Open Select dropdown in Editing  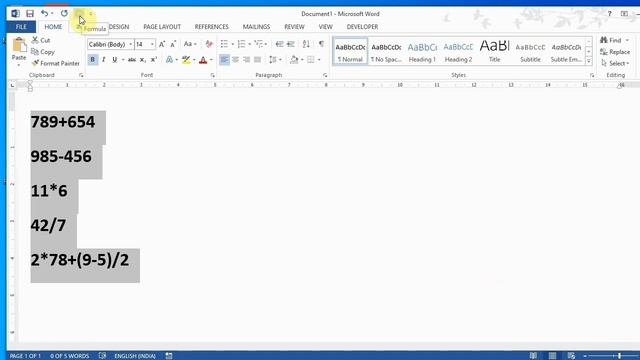click(x=615, y=63)
